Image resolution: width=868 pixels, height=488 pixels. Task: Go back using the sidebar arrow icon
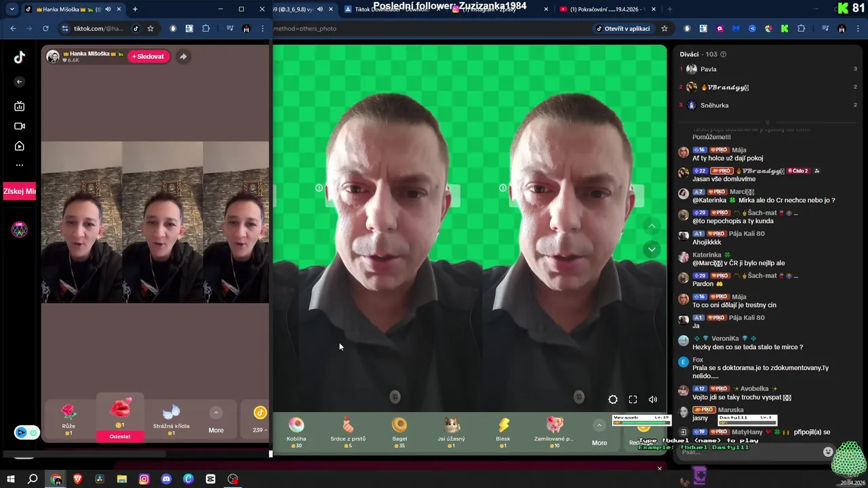pos(20,82)
